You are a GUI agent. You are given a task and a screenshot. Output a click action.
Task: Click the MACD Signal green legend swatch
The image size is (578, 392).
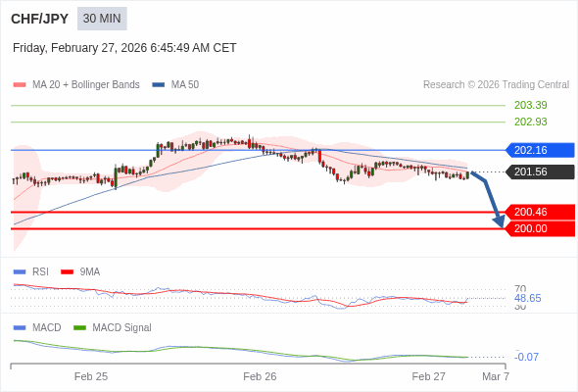click(79, 328)
